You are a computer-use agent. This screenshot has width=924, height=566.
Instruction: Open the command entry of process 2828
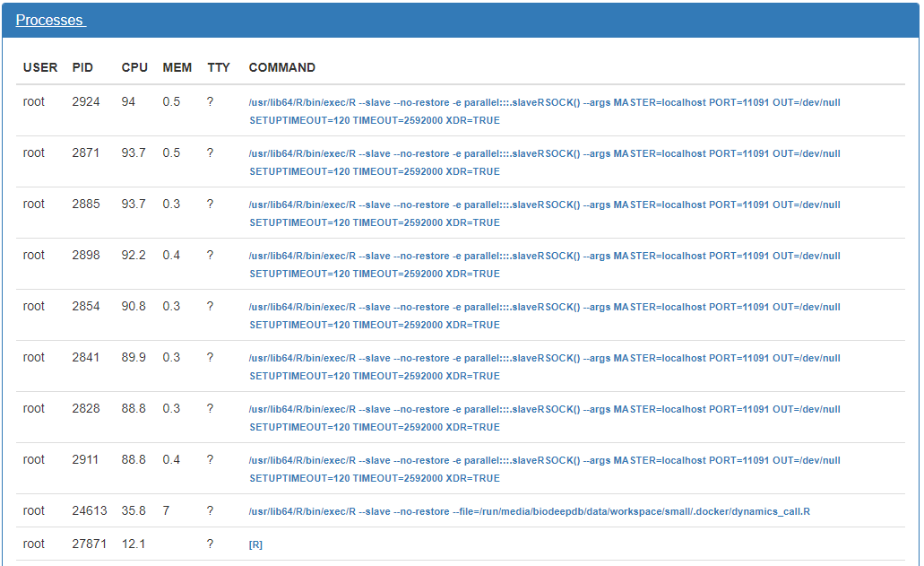[x=544, y=410]
